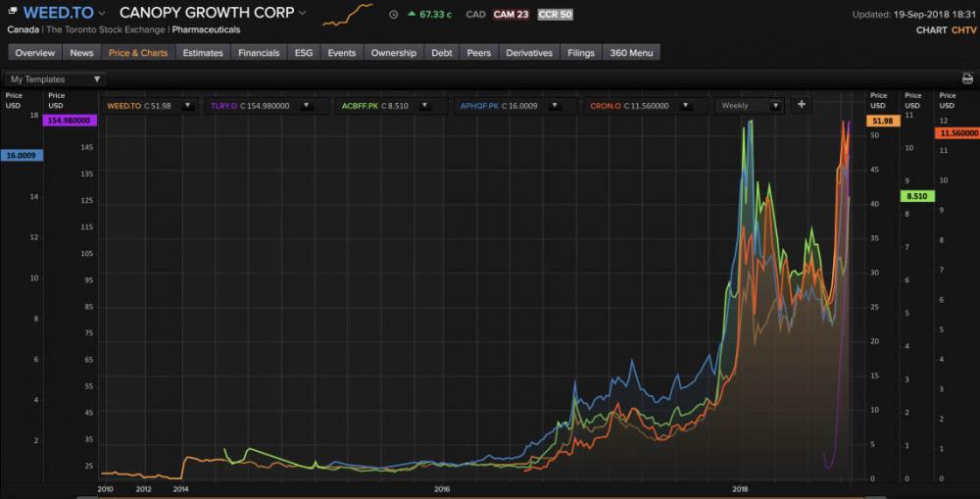Click the mini price sparkline thumbnail

[x=348, y=15]
